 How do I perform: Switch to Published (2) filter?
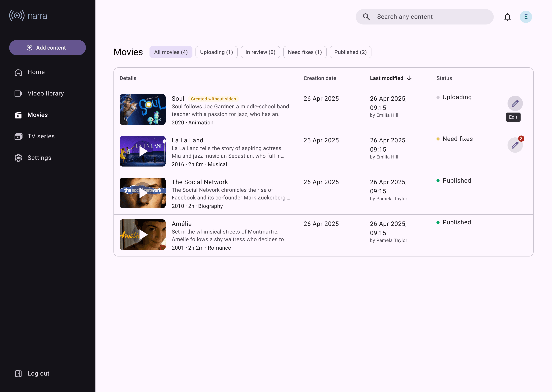point(350,52)
